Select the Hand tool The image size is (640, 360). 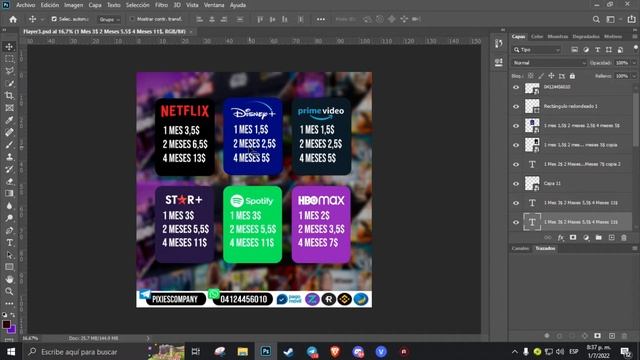9,279
